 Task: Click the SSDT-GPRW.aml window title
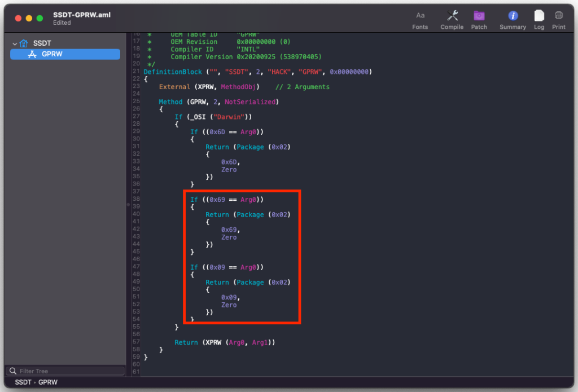(x=82, y=15)
